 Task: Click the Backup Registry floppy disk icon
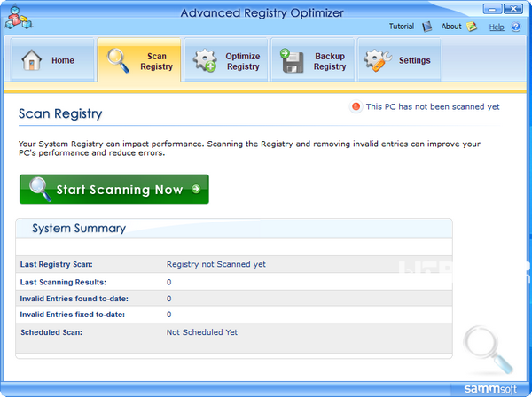pyautogui.click(x=292, y=60)
